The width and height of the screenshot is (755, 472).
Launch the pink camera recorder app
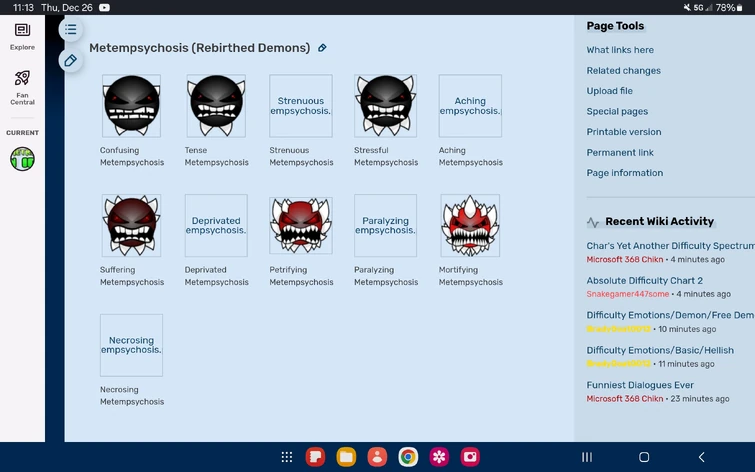[470, 457]
